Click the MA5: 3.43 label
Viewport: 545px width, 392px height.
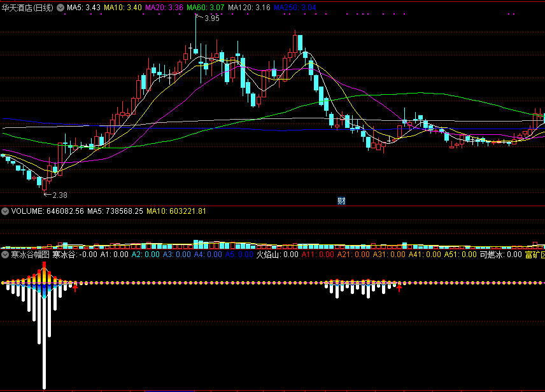[x=83, y=8]
